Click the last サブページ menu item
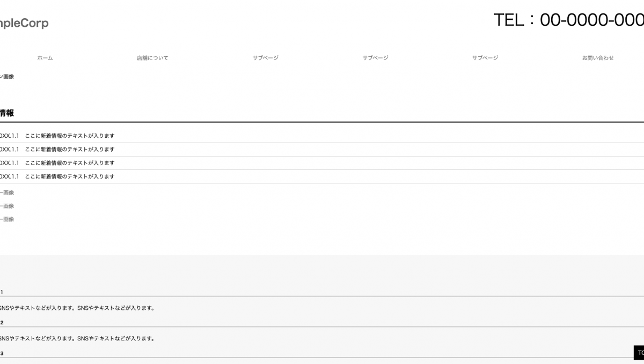 pyautogui.click(x=485, y=58)
